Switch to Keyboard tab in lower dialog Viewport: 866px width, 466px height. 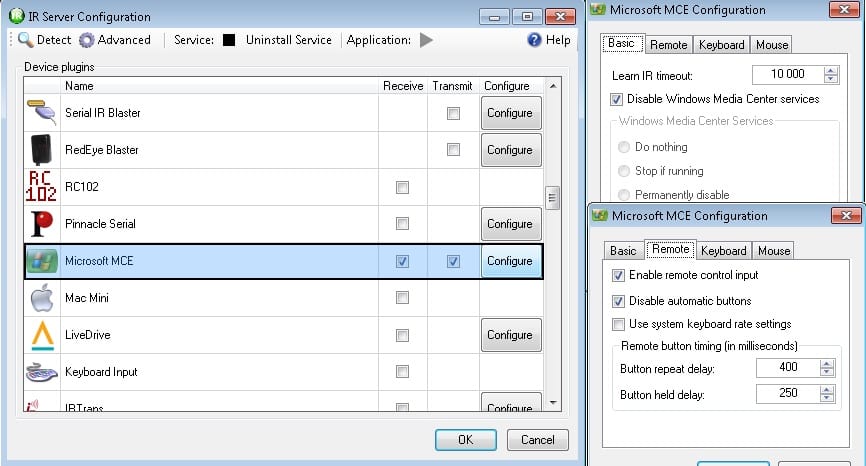click(x=722, y=250)
